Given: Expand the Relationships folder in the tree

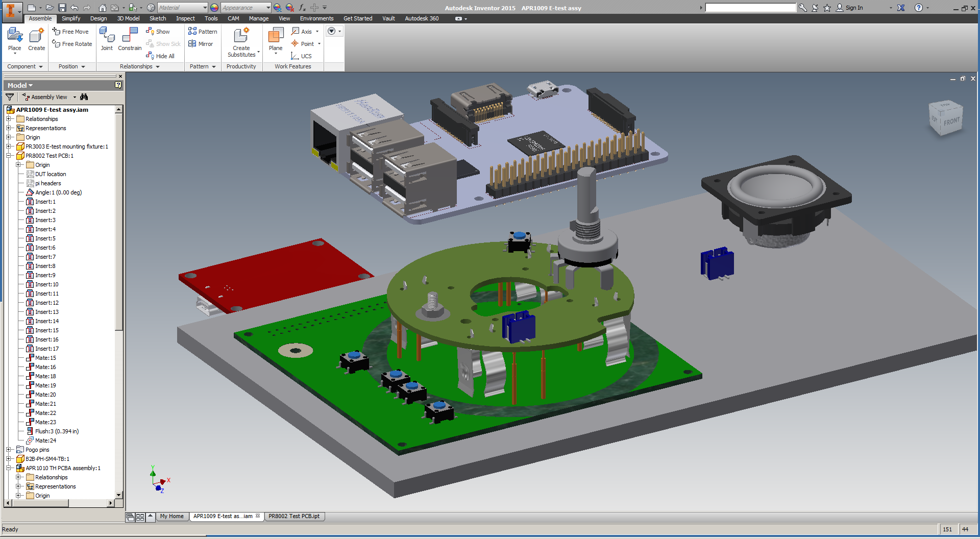Looking at the screenshot, I should (x=9, y=119).
